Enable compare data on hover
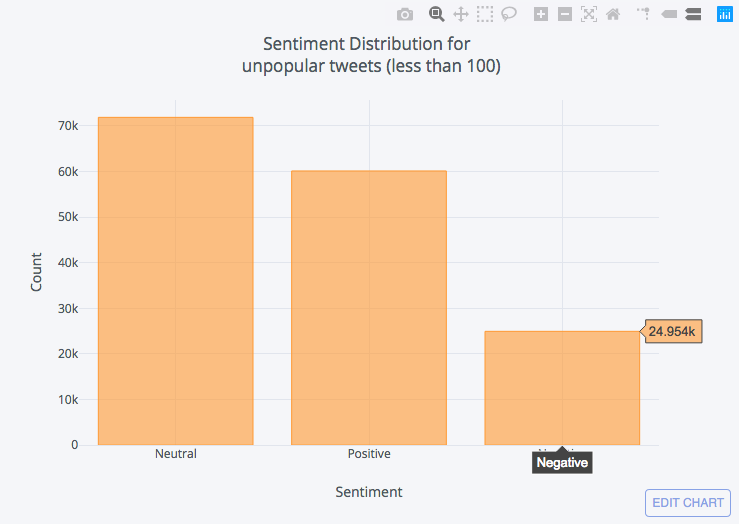 693,14
